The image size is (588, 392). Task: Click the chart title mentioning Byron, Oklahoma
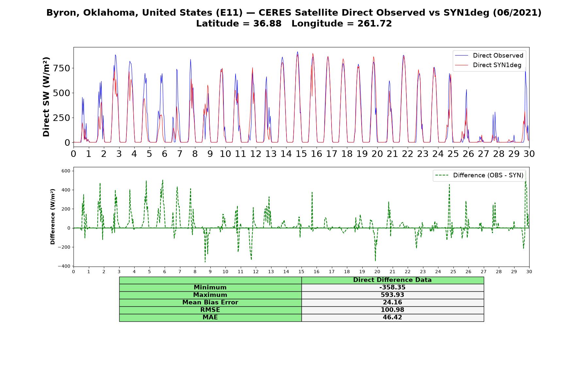(294, 13)
